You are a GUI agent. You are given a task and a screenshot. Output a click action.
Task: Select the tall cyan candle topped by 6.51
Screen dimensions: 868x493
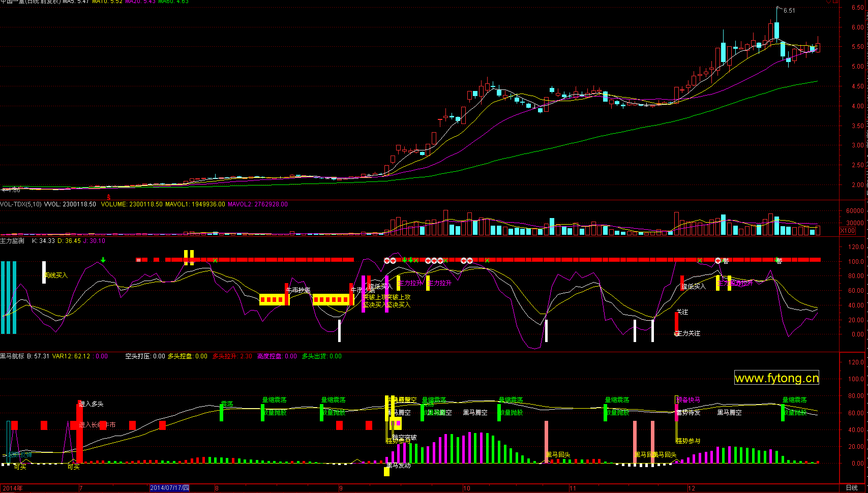pos(776,29)
